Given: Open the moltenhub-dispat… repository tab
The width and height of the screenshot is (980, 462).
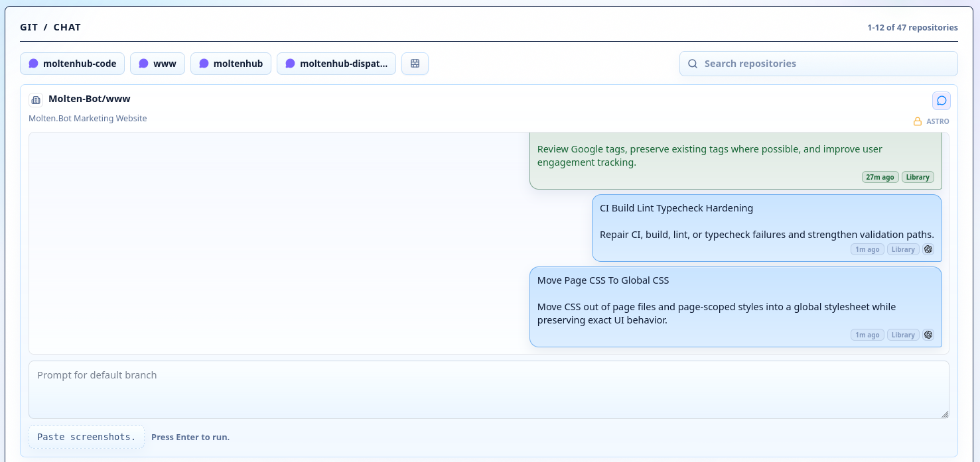Looking at the screenshot, I should tap(336, 64).
